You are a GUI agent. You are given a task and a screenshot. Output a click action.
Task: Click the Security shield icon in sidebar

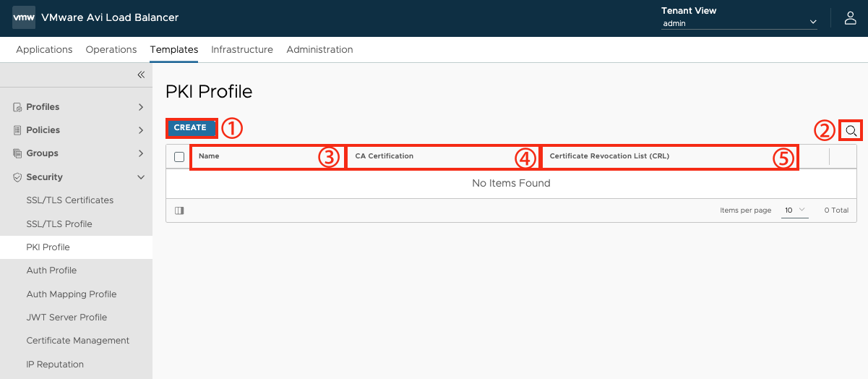[17, 177]
